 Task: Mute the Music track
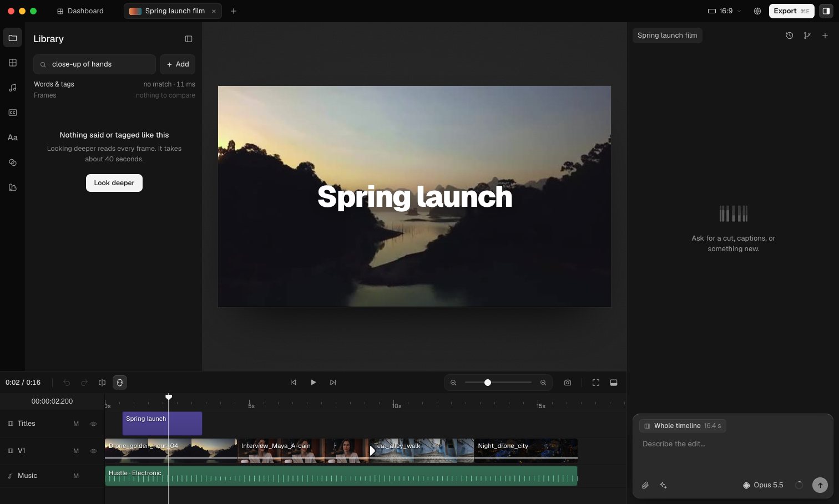[76, 476]
